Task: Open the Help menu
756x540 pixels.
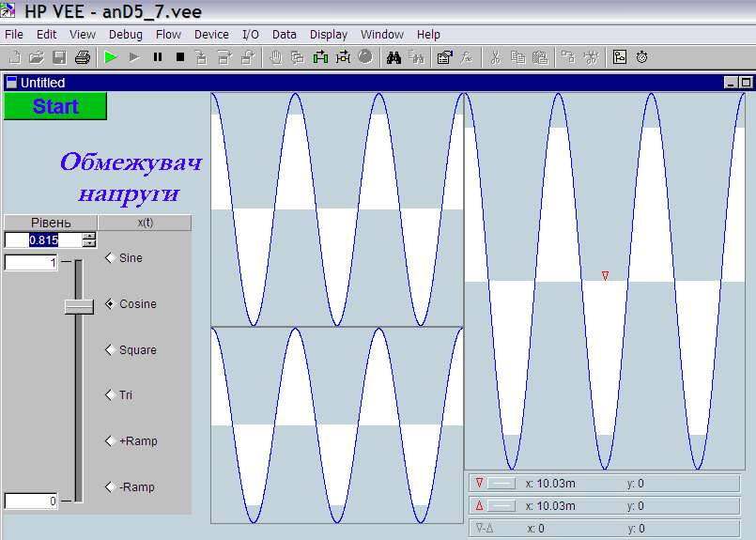Action: tap(428, 35)
